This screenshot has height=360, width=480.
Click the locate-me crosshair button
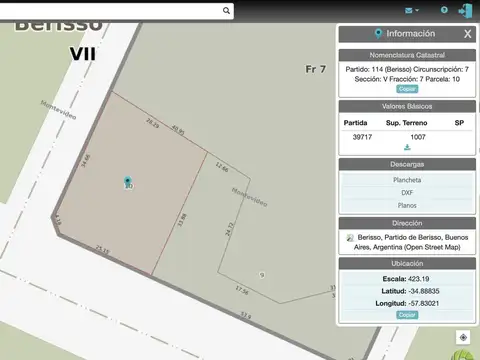[x=463, y=337]
